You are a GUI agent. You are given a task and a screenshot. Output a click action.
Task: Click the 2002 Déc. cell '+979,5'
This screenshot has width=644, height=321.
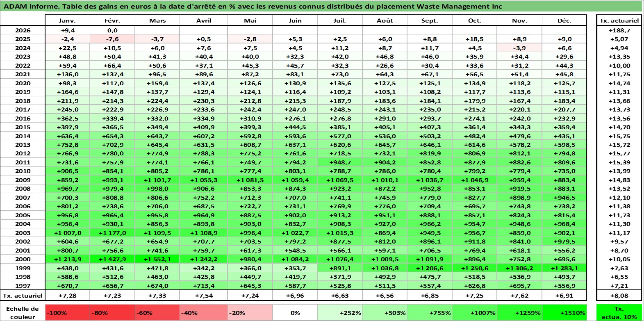pos(564,241)
